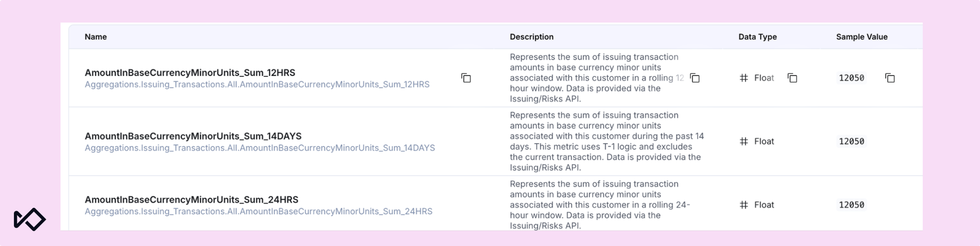Select the AmountInBaseCurrencyMinorUnits_Sum_12HRS field name
980x246 pixels.
(190, 72)
